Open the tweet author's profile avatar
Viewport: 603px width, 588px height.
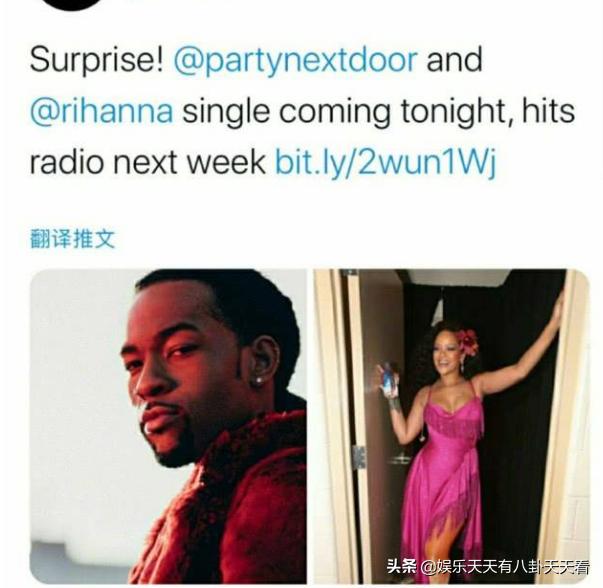(72, 4)
